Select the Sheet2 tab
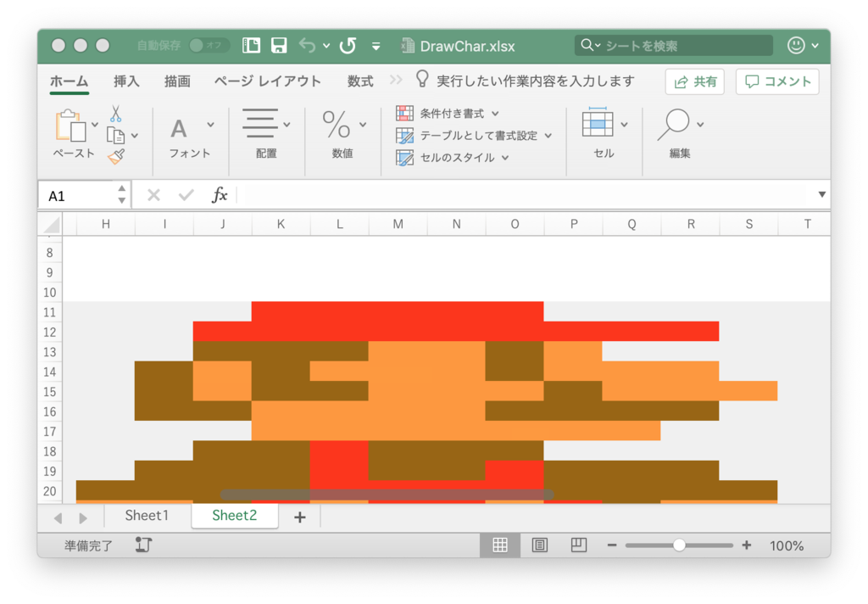The width and height of the screenshot is (868, 604). 235,516
